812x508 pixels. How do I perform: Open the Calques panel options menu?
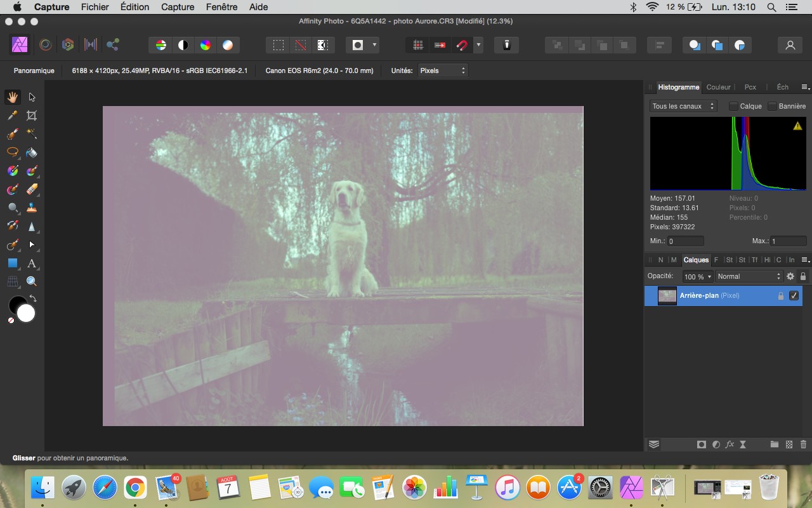[x=805, y=260]
